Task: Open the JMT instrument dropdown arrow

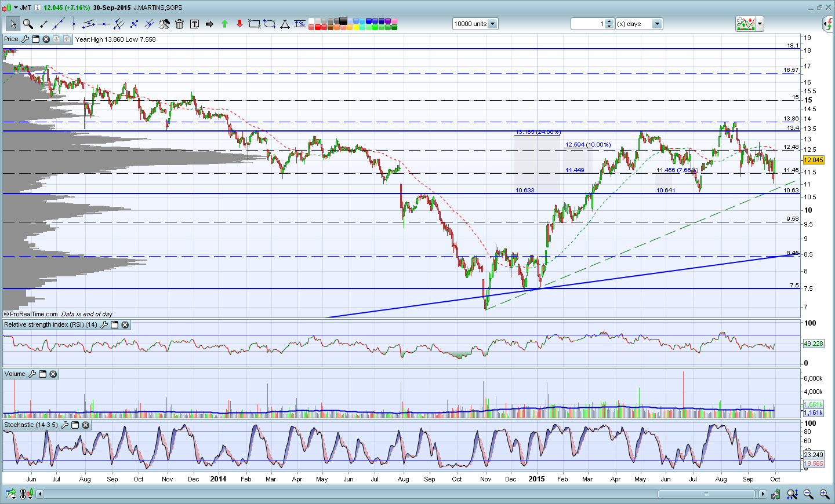Action: [x=16, y=8]
